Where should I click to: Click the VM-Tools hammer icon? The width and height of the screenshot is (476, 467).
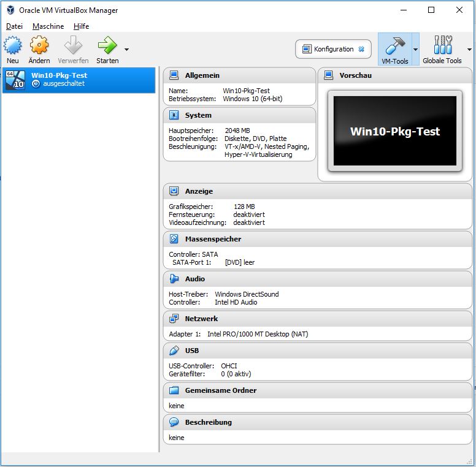[395, 45]
